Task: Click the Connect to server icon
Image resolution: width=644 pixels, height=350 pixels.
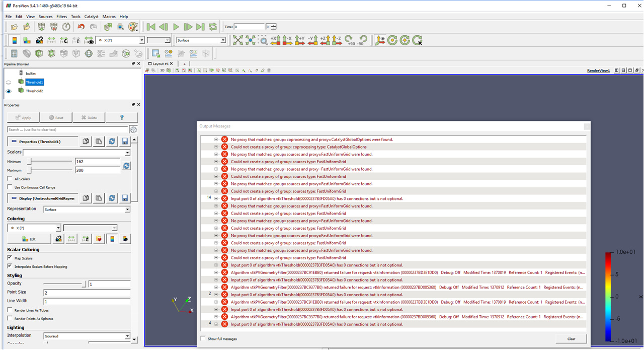Action: click(x=41, y=27)
